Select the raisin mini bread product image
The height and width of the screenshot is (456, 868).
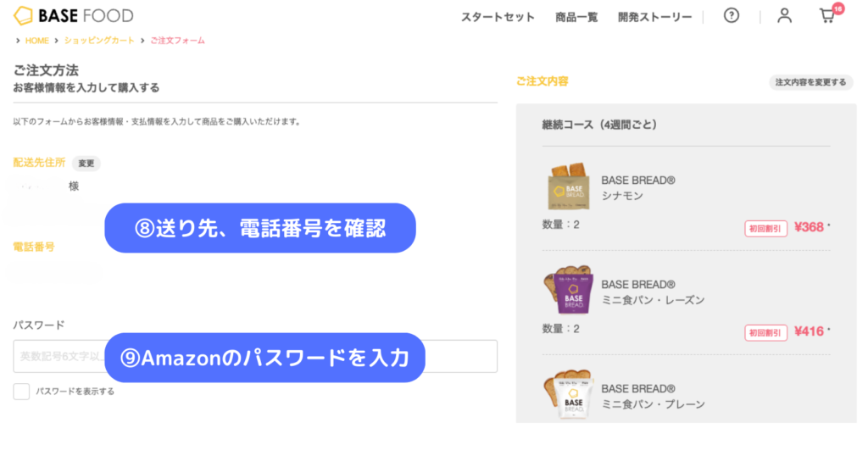point(569,289)
